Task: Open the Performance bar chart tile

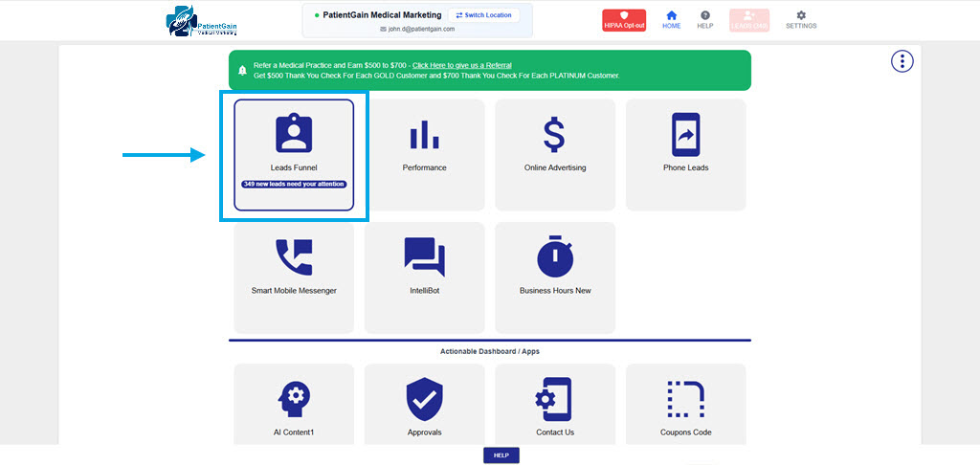Action: 424,155
